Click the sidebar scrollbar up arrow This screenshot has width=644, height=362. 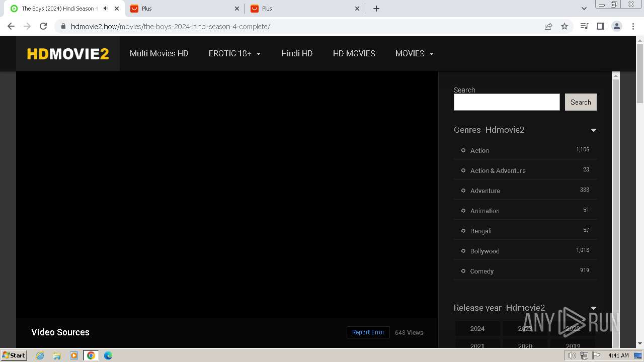click(615, 75)
